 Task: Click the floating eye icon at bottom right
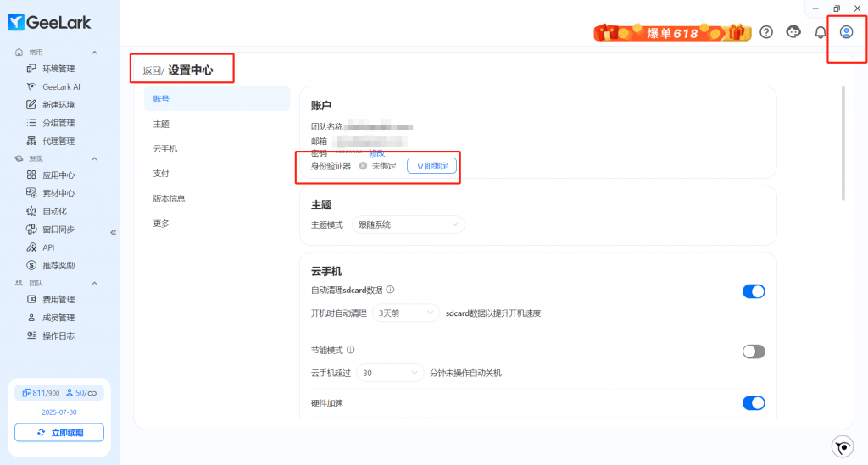click(842, 447)
